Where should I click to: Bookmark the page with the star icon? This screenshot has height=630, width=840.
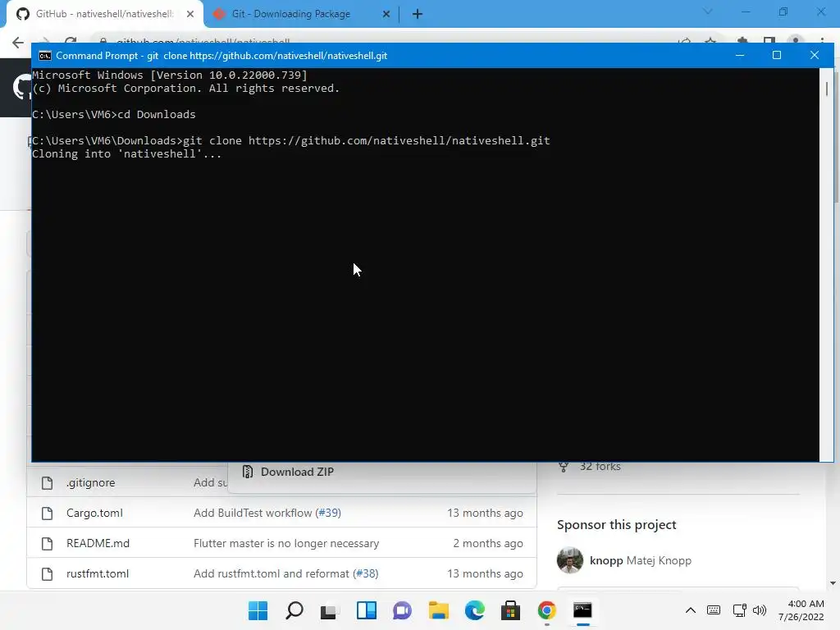tap(710, 41)
